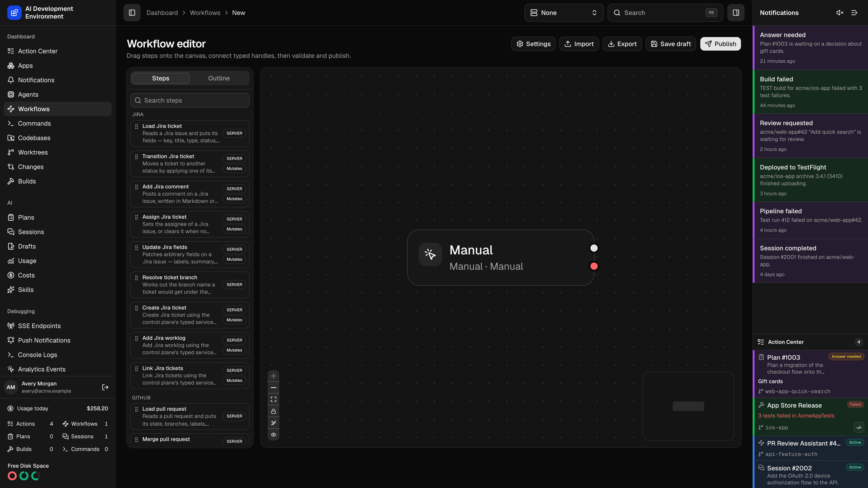Open the Build failed notification
The height and width of the screenshot is (488, 868).
[811, 92]
